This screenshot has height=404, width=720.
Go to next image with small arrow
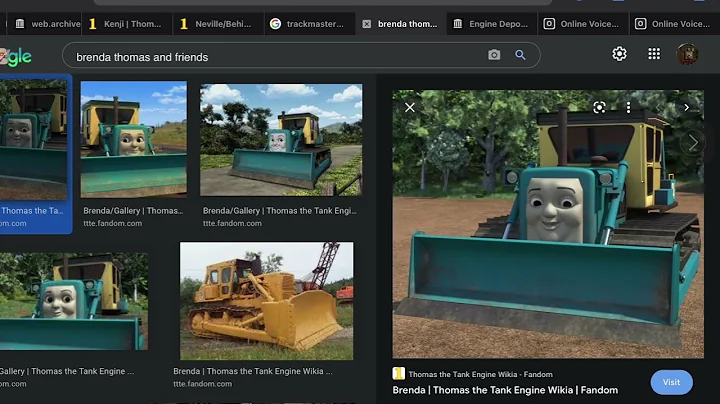click(686, 107)
